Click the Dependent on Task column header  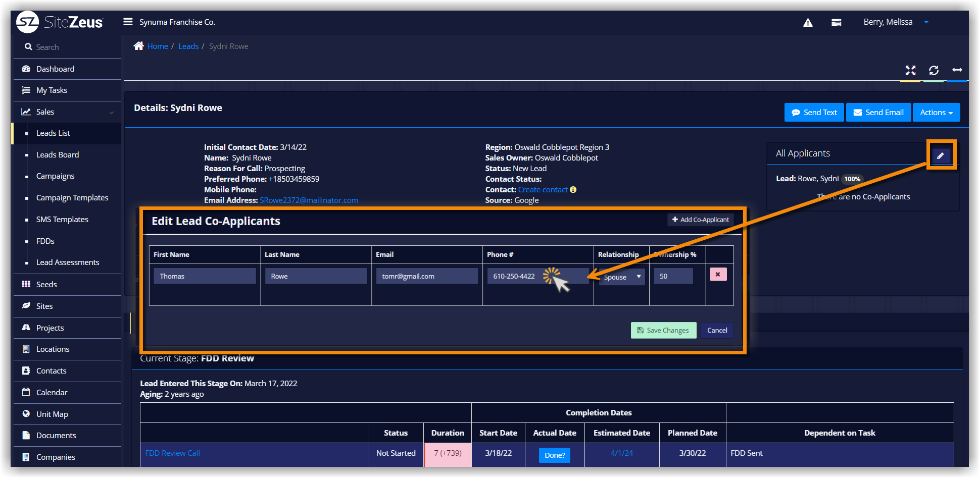coord(840,433)
